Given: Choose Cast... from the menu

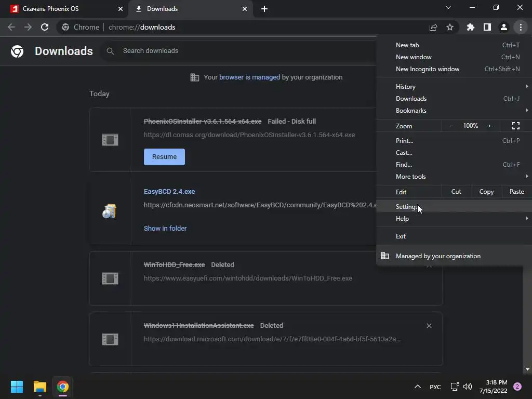Looking at the screenshot, I should click(454, 152).
